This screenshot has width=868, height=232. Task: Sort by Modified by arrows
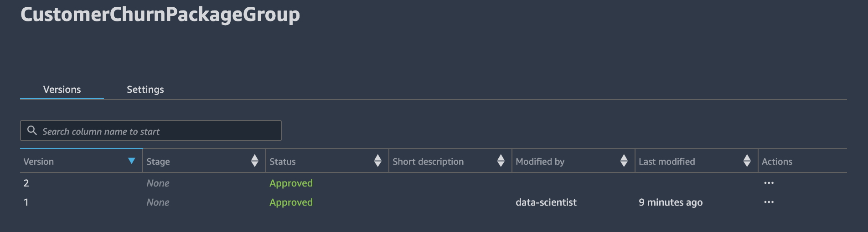[624, 161]
